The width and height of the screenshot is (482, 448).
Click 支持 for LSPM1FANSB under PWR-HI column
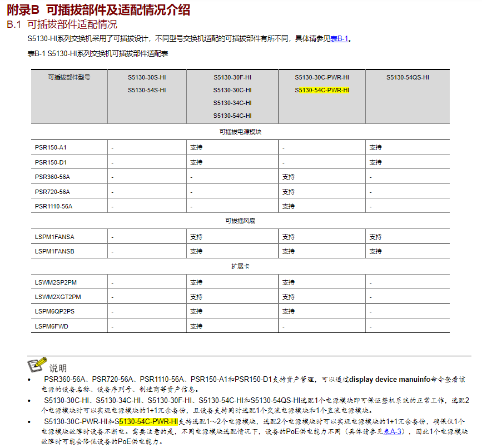289,251
